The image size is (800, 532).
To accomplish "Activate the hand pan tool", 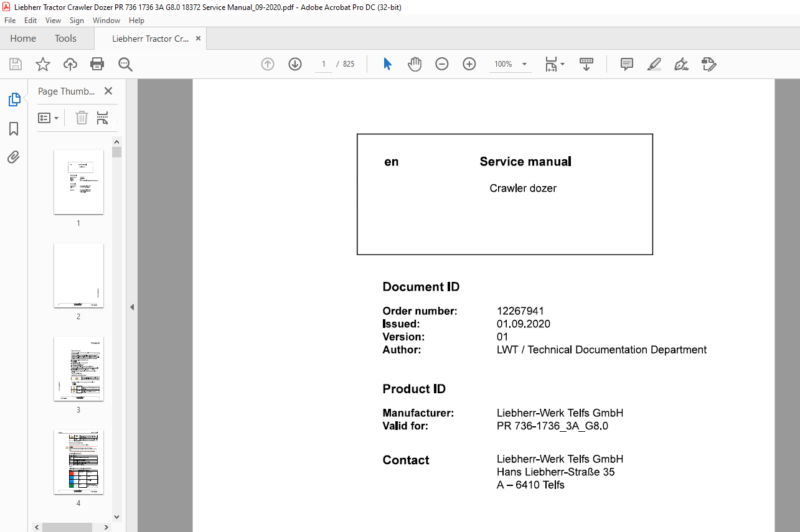I will pos(415,64).
